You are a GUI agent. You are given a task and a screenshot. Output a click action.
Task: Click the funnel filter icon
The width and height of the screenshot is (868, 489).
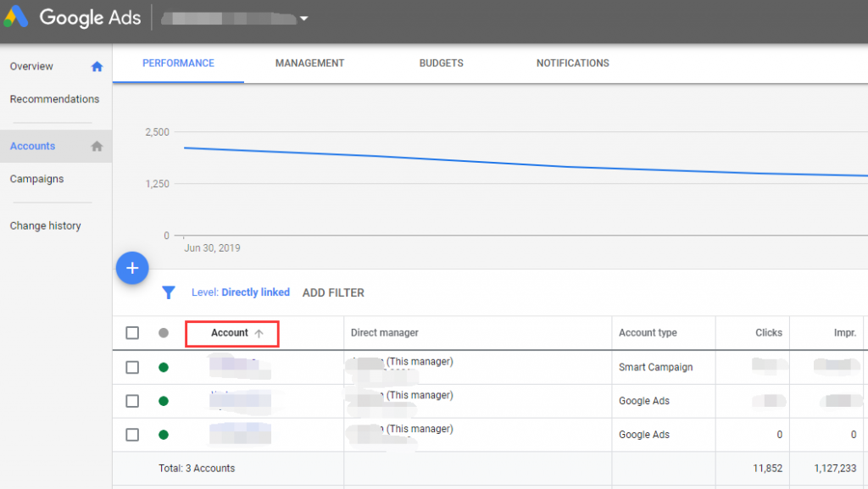[x=169, y=292]
